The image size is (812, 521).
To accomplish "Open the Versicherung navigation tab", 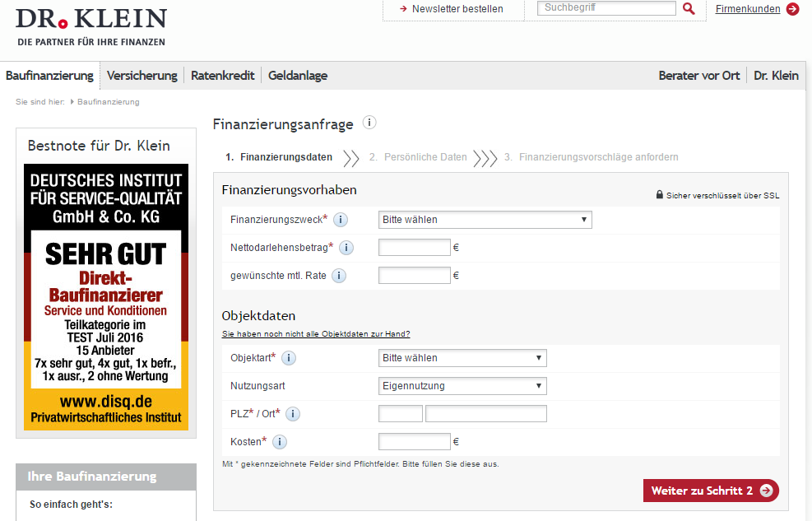I will coord(142,76).
